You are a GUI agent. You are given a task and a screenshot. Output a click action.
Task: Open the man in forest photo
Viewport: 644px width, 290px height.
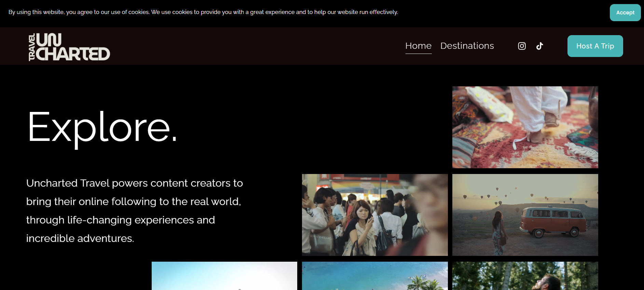[525, 276]
